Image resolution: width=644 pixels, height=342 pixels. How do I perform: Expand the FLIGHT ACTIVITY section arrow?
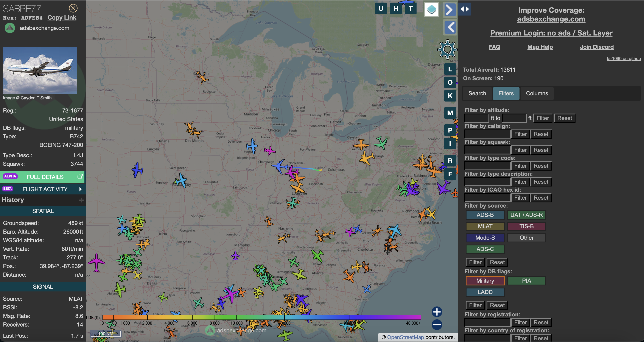point(80,189)
